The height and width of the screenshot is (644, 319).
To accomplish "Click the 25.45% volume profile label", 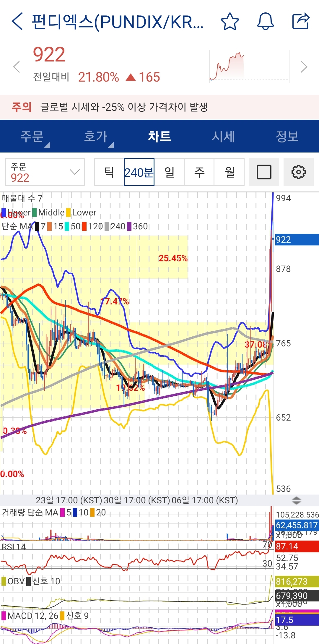I will point(173,258).
